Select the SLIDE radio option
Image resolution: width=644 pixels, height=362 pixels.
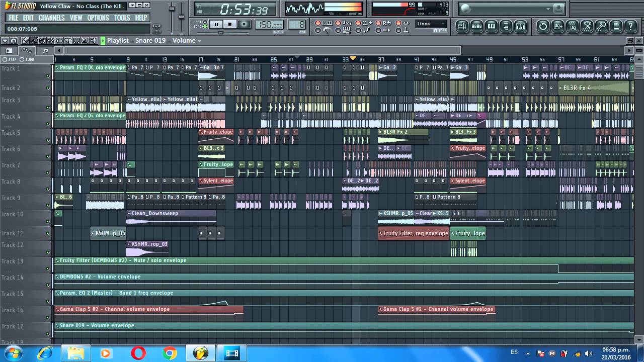click(x=22, y=59)
